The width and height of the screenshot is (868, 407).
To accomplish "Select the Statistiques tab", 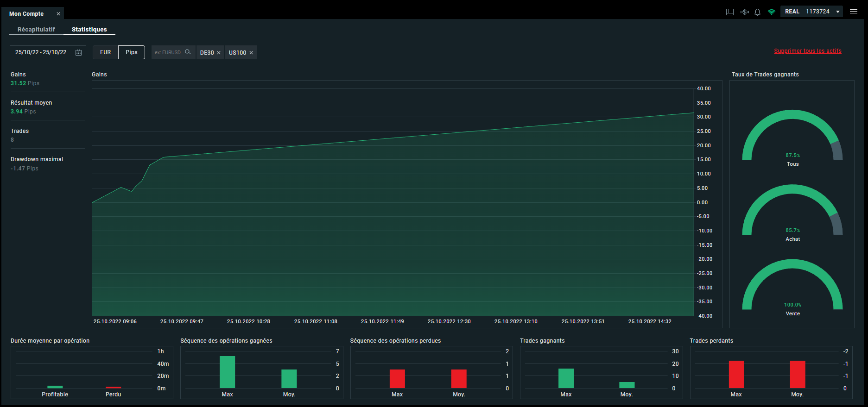I will click(x=89, y=29).
